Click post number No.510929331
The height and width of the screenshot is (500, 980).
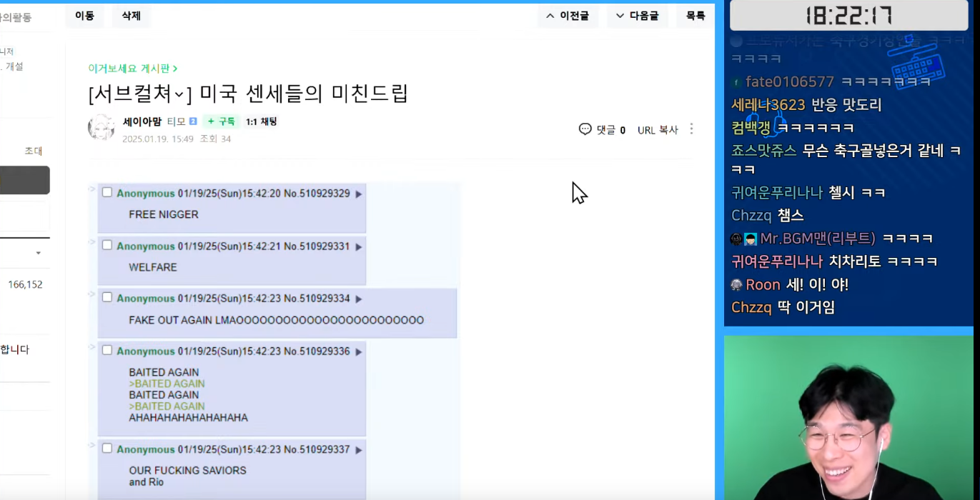pyautogui.click(x=317, y=246)
